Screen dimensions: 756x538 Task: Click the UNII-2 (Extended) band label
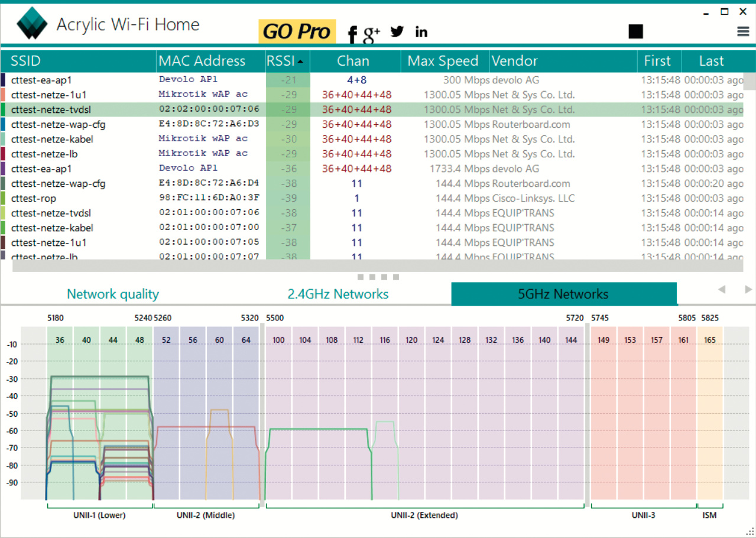(424, 515)
